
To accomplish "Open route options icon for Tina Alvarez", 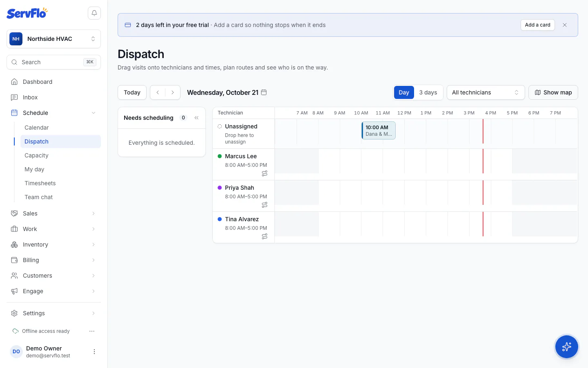I will 265,236.
